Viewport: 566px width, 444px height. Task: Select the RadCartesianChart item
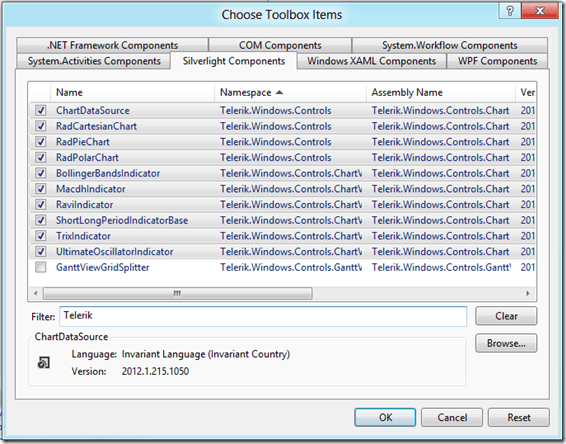pos(96,126)
